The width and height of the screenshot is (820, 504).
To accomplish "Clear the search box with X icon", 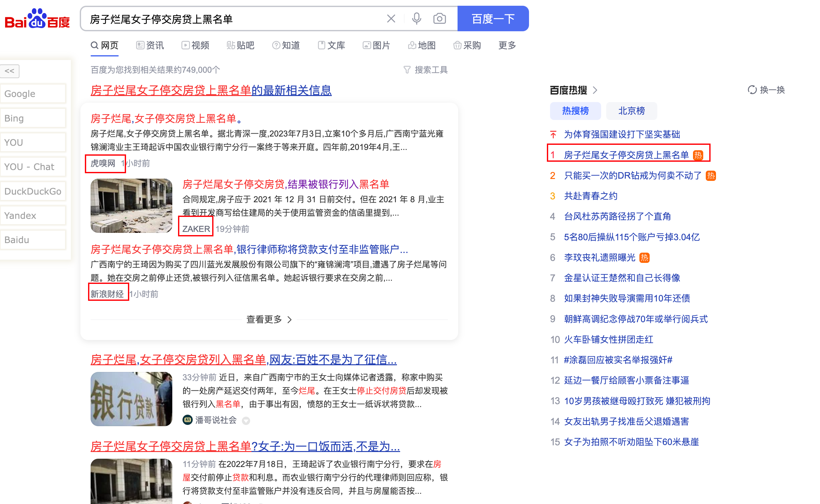I will [391, 19].
